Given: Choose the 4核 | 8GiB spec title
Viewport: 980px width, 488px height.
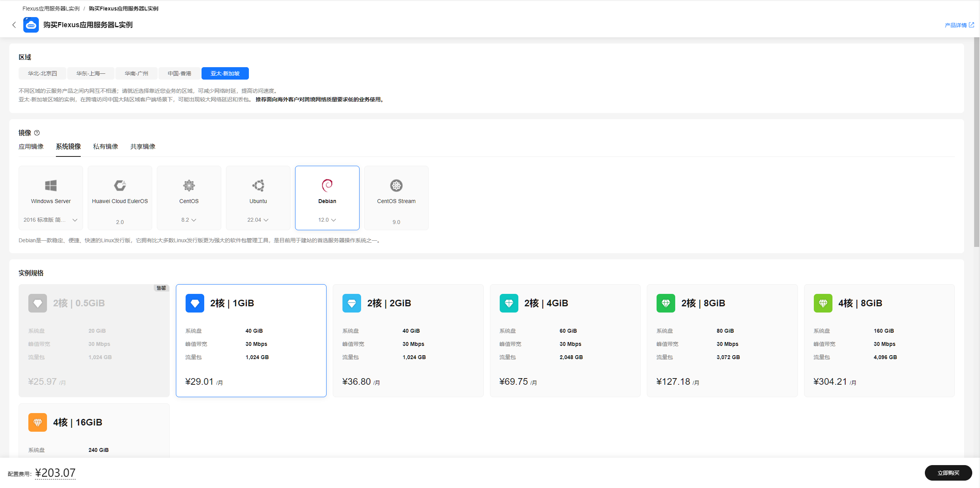Looking at the screenshot, I should (x=860, y=303).
